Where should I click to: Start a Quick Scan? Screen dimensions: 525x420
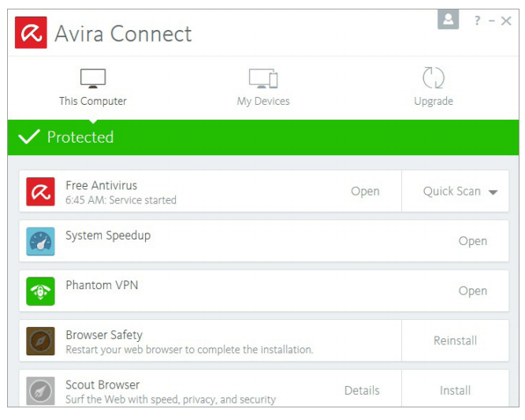coord(452,191)
